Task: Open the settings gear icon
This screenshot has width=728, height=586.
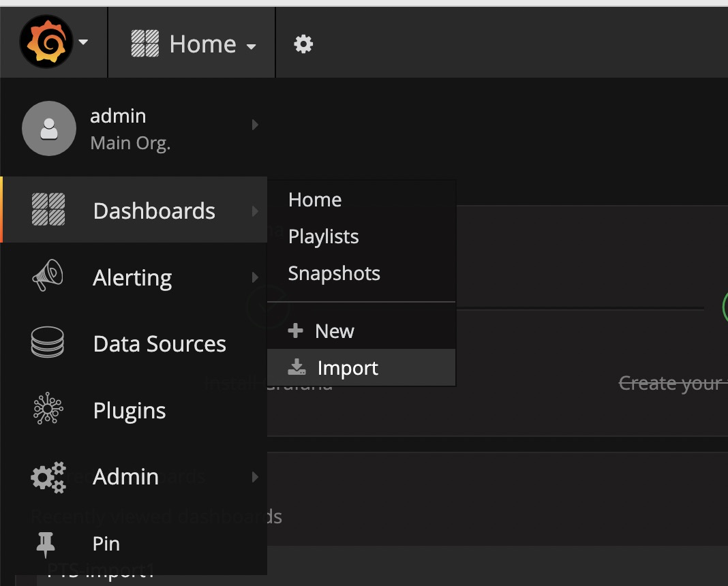Action: [x=303, y=44]
